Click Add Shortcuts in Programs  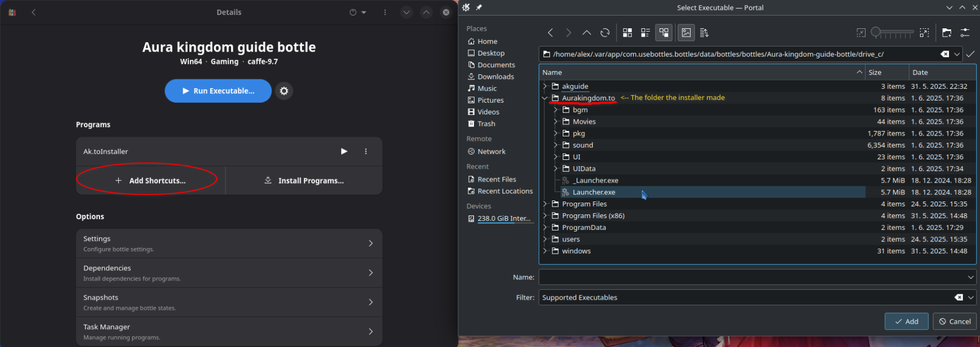[151, 180]
